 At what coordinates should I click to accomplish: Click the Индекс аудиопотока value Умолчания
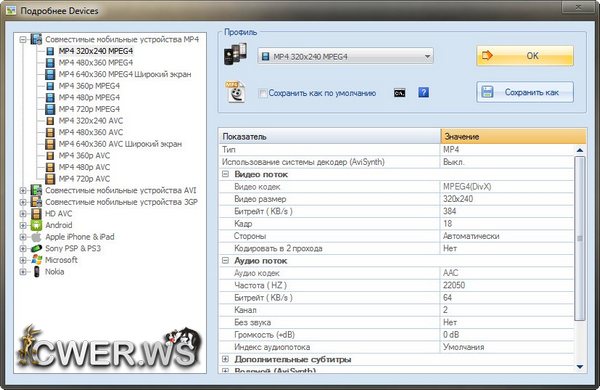463,347
